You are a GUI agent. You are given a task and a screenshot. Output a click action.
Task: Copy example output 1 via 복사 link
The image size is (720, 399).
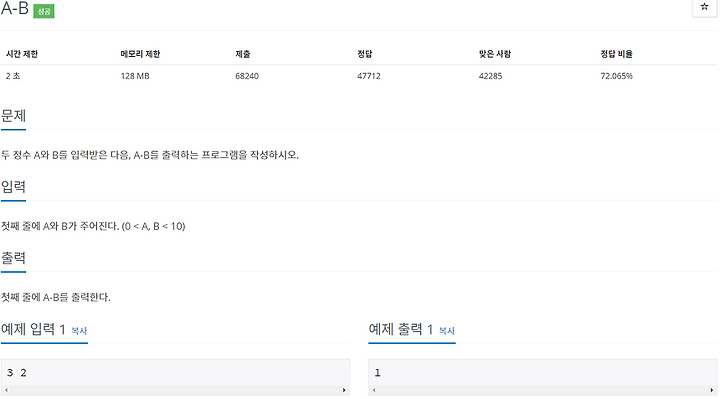point(447,331)
